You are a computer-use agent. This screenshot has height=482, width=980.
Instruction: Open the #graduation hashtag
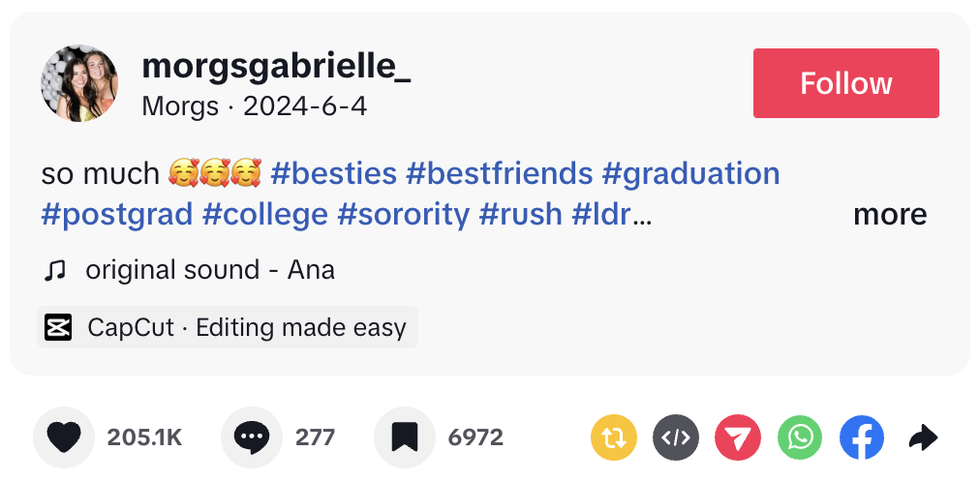point(690,173)
